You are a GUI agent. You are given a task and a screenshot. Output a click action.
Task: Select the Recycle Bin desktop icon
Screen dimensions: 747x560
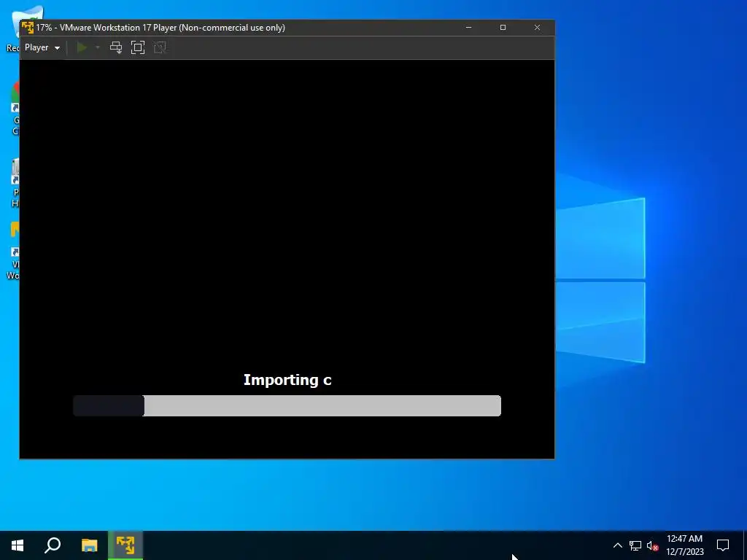coord(13,29)
